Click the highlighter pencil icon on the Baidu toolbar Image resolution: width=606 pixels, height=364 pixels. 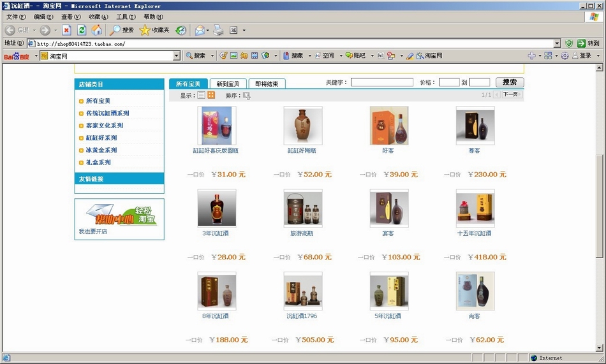[410, 56]
